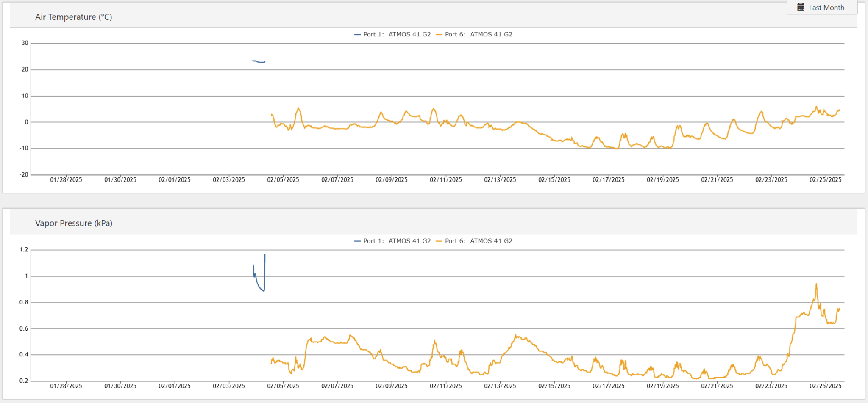Click the 30 y-axis label on Air Temperature

(x=25, y=43)
